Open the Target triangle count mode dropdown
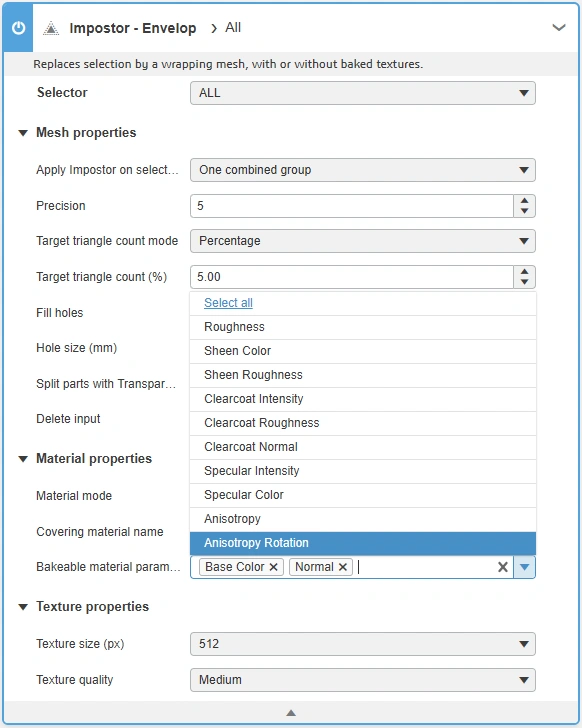This screenshot has height=728, width=582. (362, 241)
